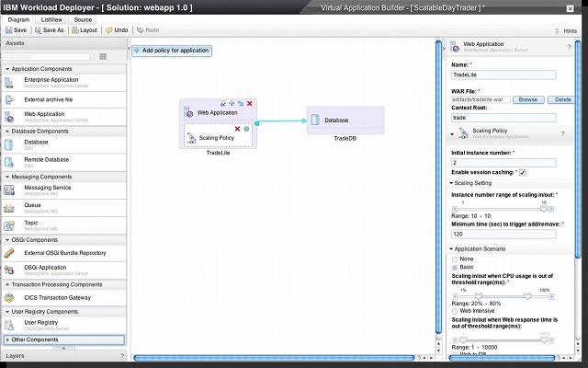Click the Hints toggle at top right
The height and width of the screenshot is (368, 588).
[x=566, y=31]
